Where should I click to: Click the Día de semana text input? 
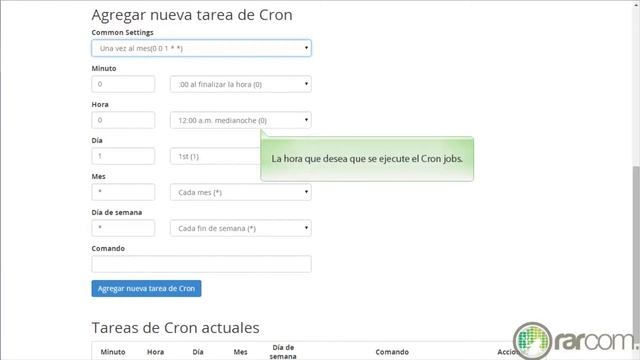pyautogui.click(x=123, y=228)
